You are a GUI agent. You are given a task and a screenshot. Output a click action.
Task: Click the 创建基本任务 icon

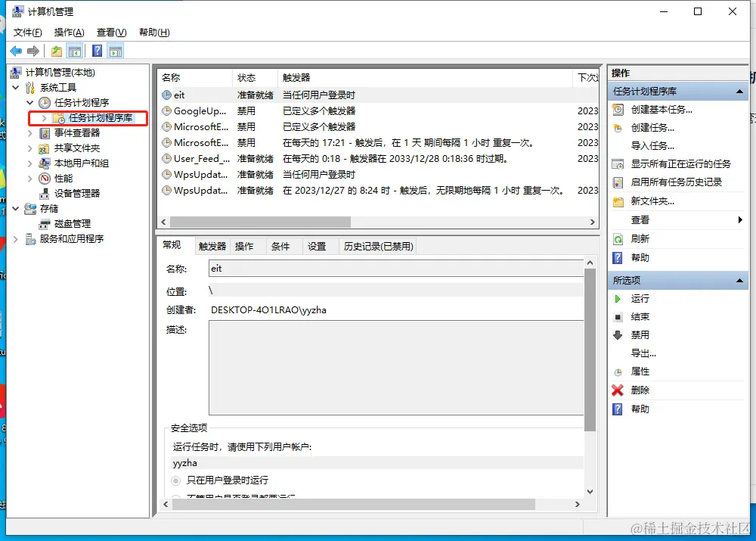coord(618,110)
